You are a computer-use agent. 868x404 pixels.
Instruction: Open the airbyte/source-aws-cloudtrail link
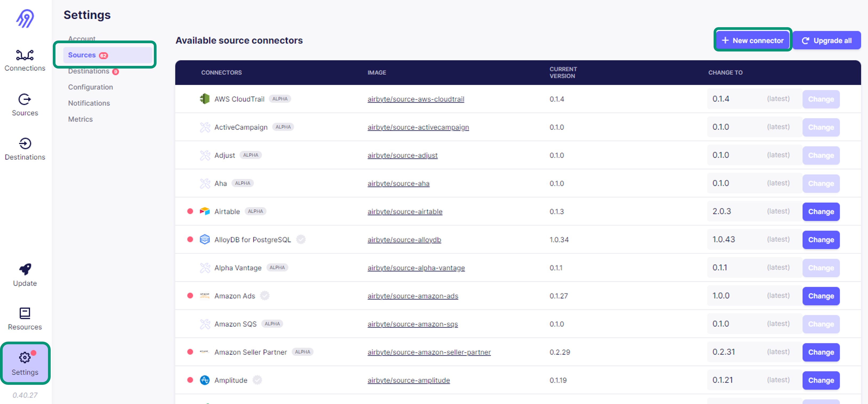coord(416,99)
